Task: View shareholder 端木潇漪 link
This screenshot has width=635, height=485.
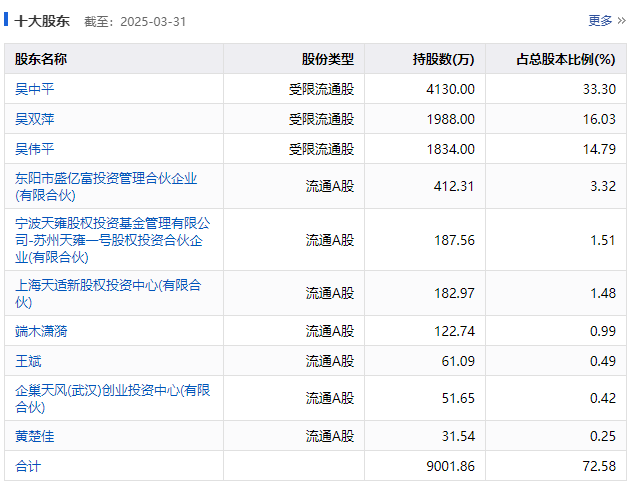Action: (x=41, y=331)
